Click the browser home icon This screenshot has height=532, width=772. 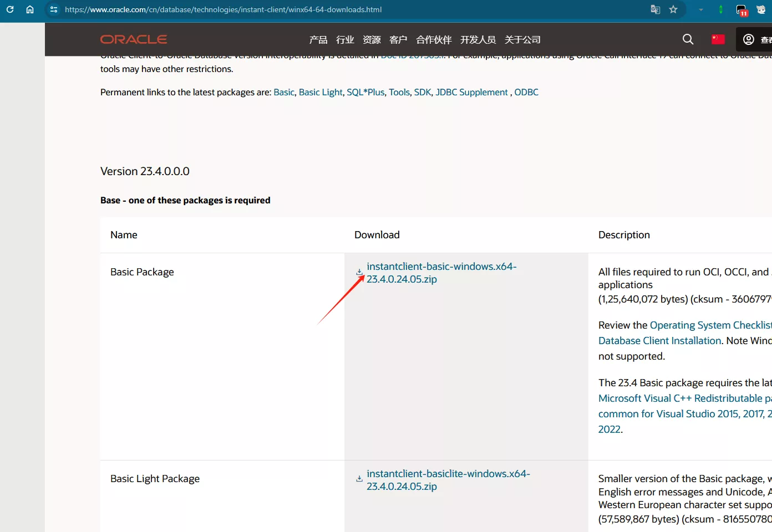pos(30,9)
